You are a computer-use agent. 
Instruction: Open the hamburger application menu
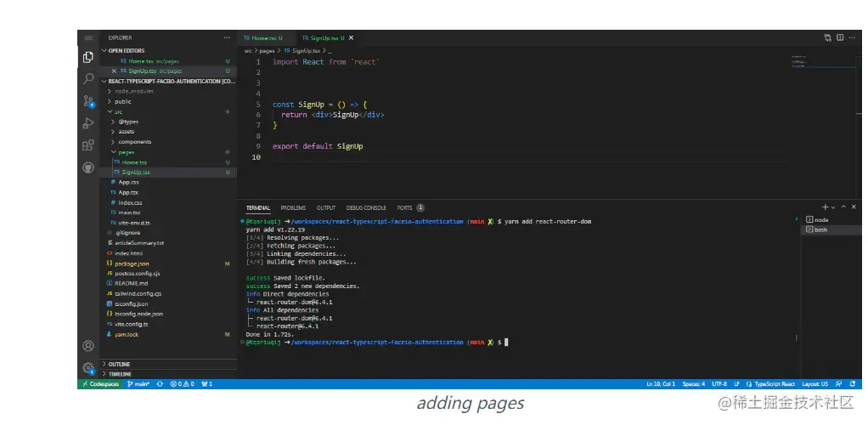88,37
